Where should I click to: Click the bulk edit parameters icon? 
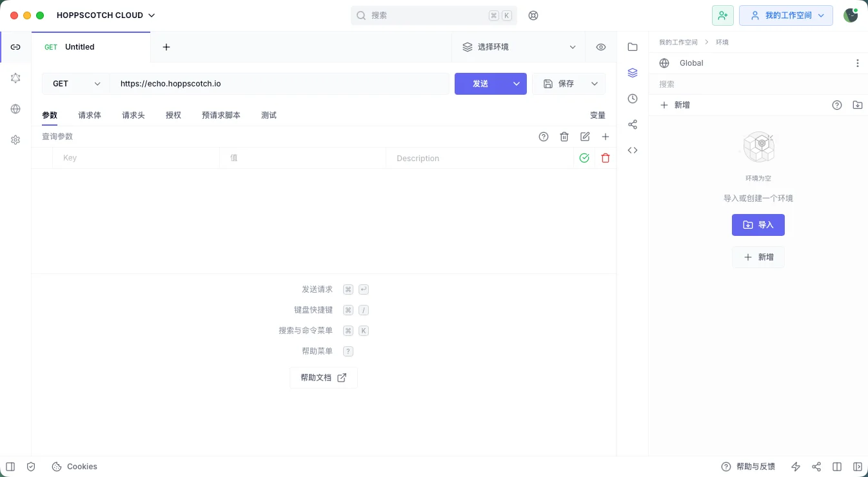[x=585, y=137]
